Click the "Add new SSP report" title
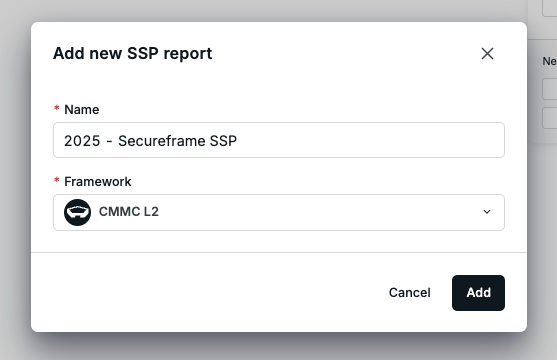Screen dimensions: 557x360 pyautogui.click(x=133, y=53)
